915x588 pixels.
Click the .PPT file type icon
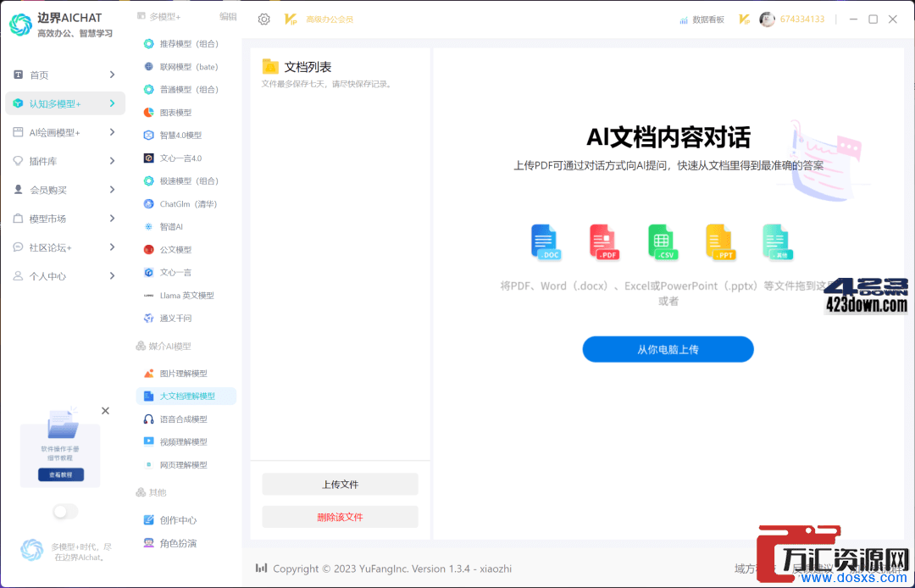[721, 241]
